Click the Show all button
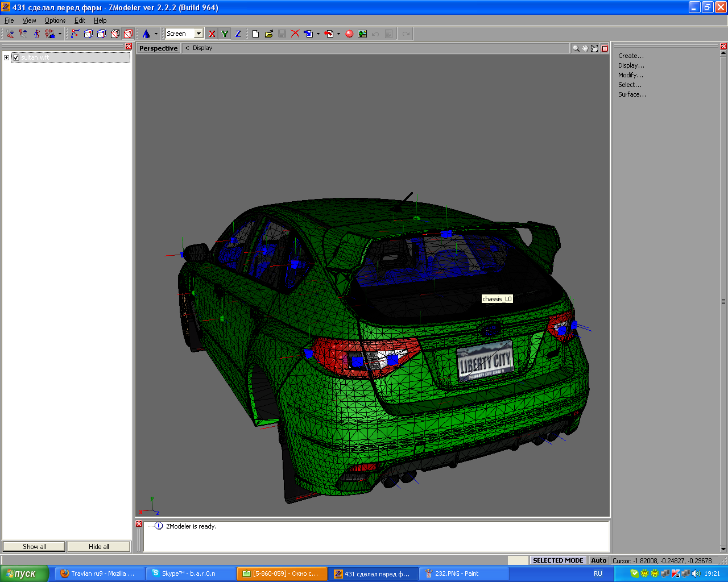The image size is (728, 582). click(x=34, y=547)
